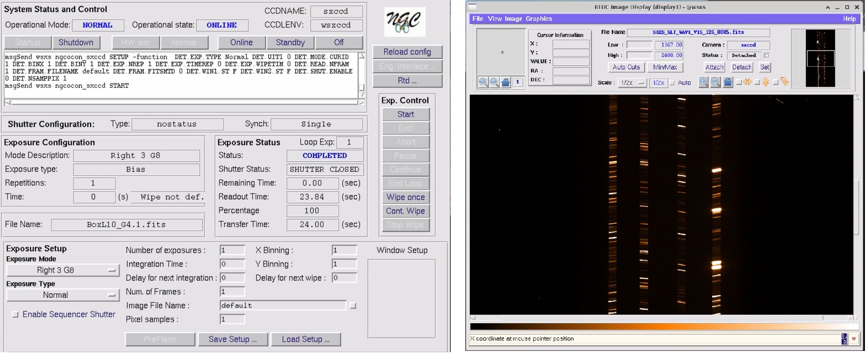Expand the Exposure Type dropdown showing Normal

[63, 295]
